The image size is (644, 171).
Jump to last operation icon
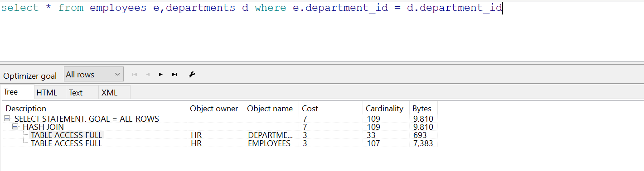point(174,75)
